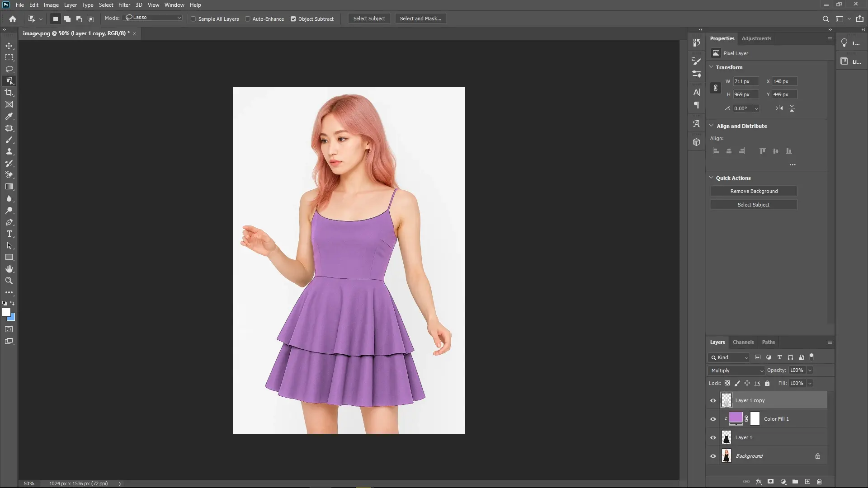The height and width of the screenshot is (488, 868).
Task: Enable the Auto-Enhance checkbox
Action: (248, 19)
